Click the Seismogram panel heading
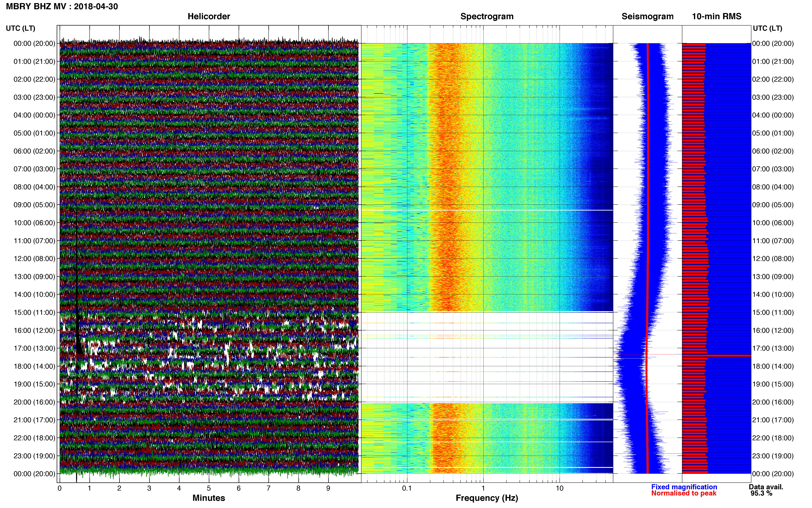Image resolution: width=812 pixels, height=508 pixels. point(648,16)
